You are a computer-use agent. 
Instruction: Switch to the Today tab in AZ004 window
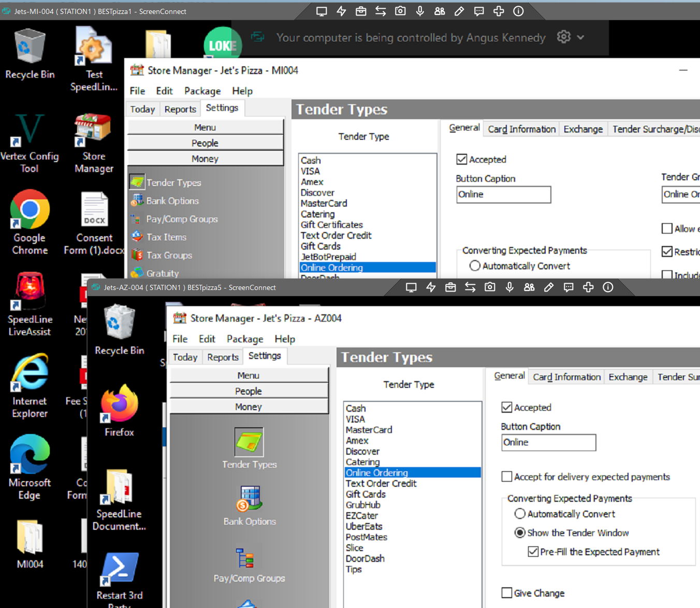pos(185,357)
